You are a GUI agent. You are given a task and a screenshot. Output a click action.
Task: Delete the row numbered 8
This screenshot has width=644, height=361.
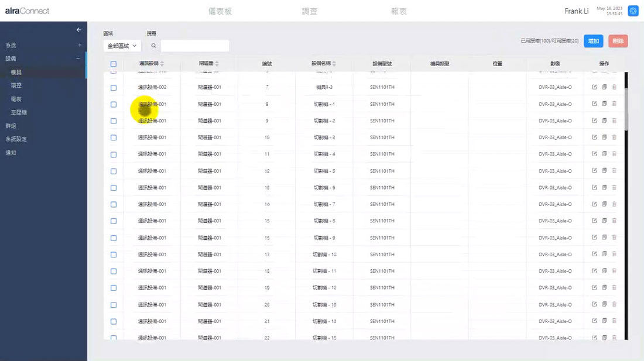tap(614, 104)
